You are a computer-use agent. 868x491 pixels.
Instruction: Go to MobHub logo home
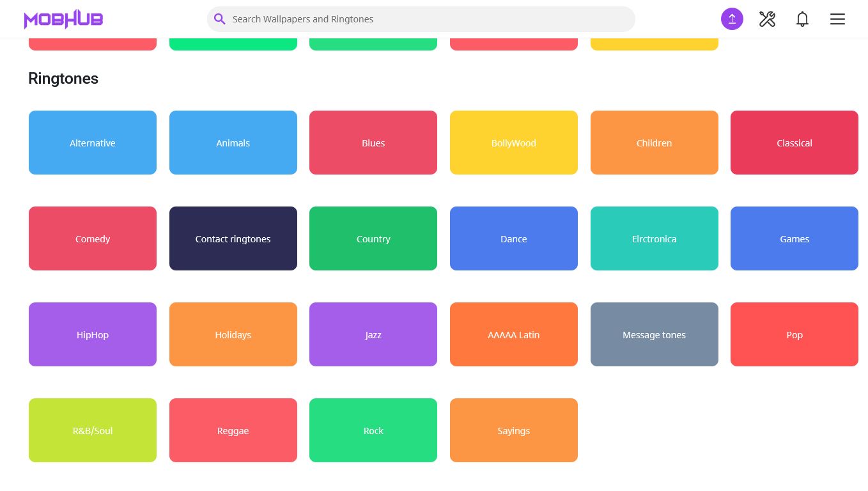click(63, 19)
